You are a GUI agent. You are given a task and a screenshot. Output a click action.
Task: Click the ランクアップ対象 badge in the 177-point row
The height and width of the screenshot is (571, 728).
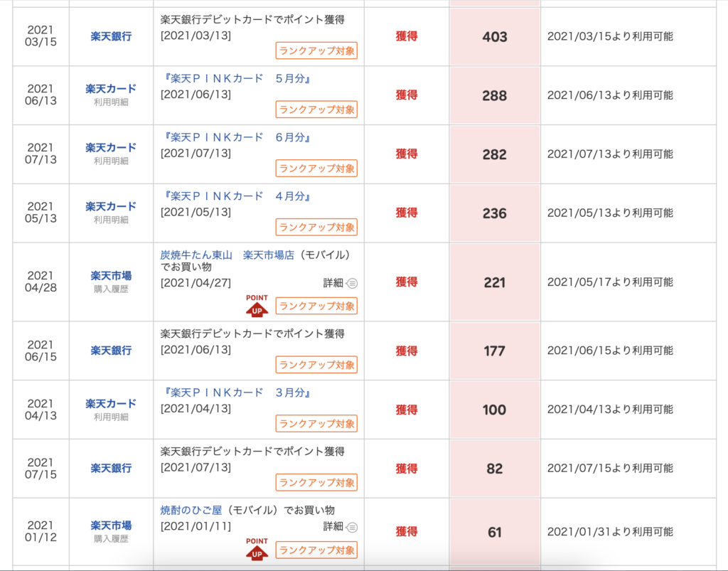pyautogui.click(x=316, y=365)
